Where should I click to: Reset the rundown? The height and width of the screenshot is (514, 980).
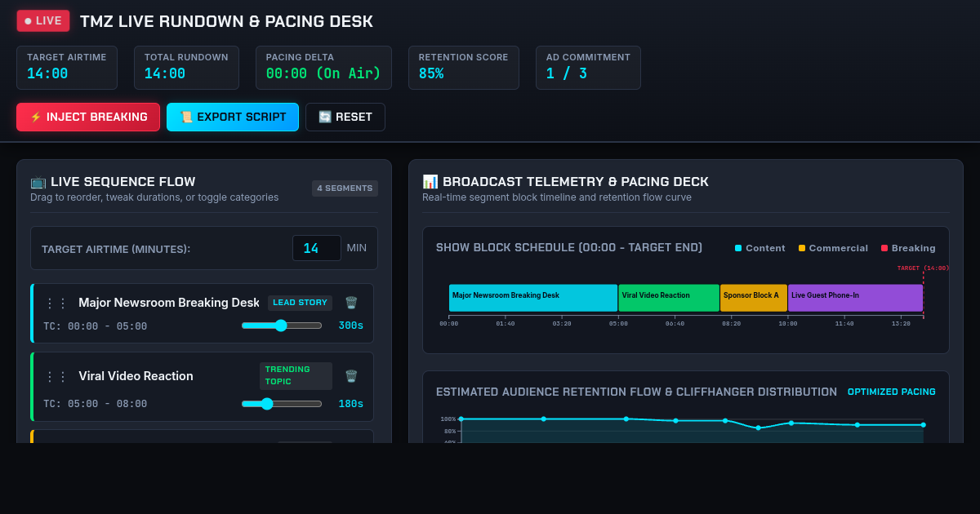click(x=345, y=117)
